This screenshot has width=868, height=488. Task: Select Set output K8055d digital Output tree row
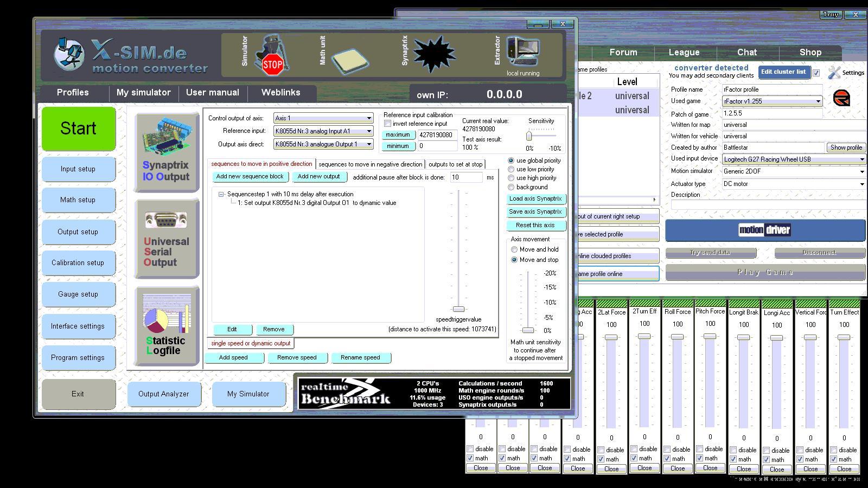pyautogui.click(x=317, y=203)
